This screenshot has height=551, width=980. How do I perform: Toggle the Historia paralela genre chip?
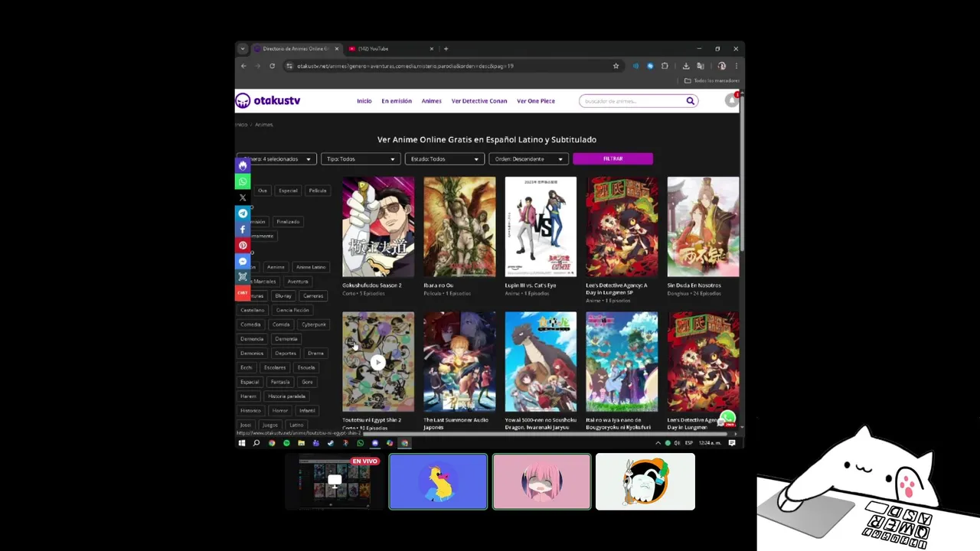[x=286, y=396]
